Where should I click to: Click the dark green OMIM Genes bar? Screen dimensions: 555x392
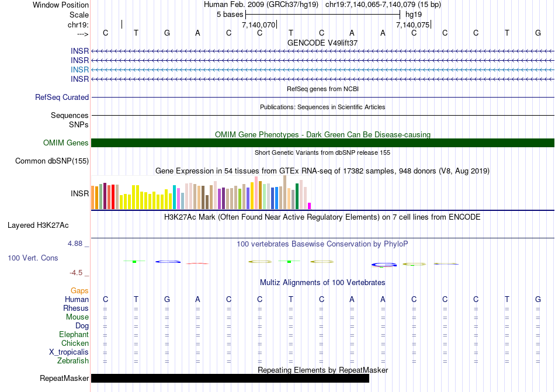click(322, 143)
